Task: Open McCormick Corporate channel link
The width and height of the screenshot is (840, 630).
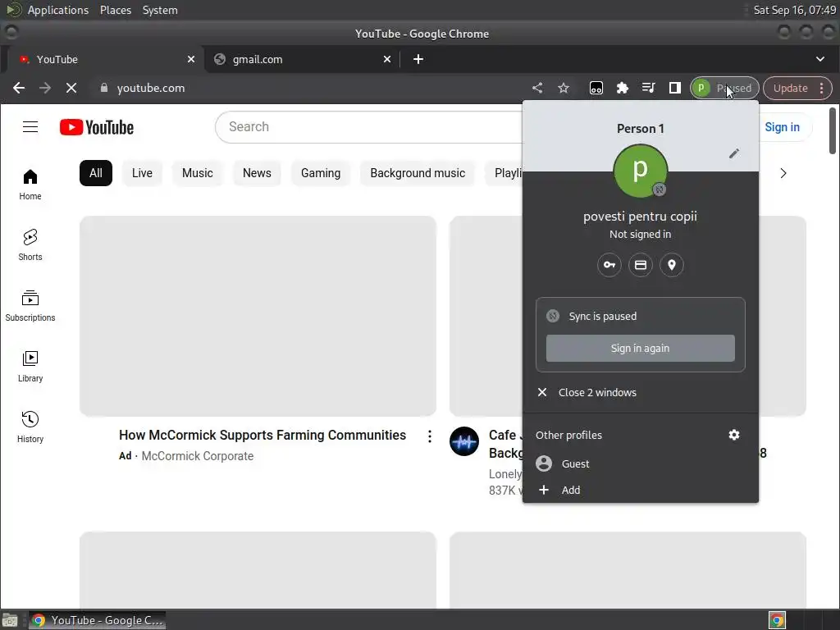Action: (197, 456)
